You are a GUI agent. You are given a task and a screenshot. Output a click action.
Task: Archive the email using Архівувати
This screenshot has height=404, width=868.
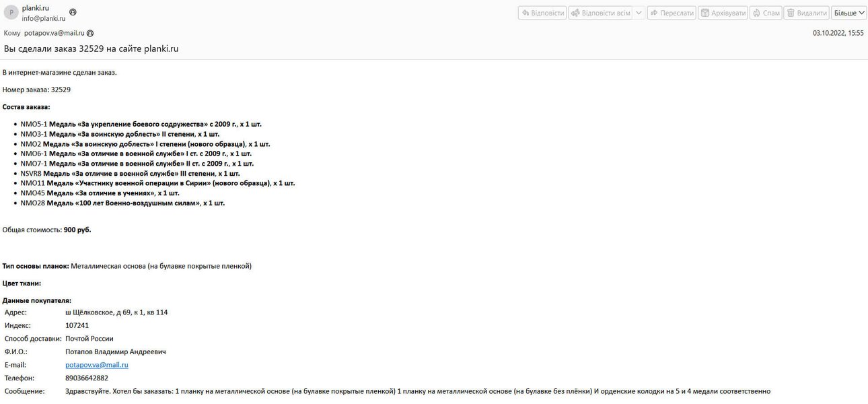(x=723, y=13)
